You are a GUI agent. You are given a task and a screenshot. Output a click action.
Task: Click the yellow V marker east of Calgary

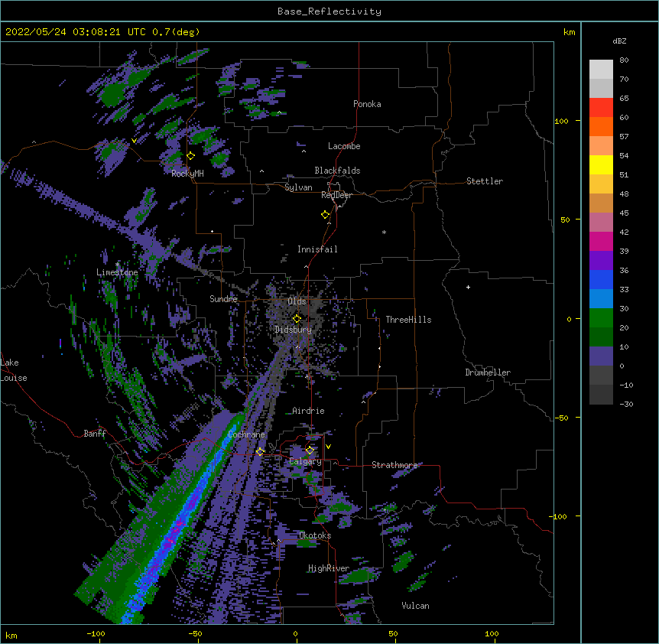328,447
